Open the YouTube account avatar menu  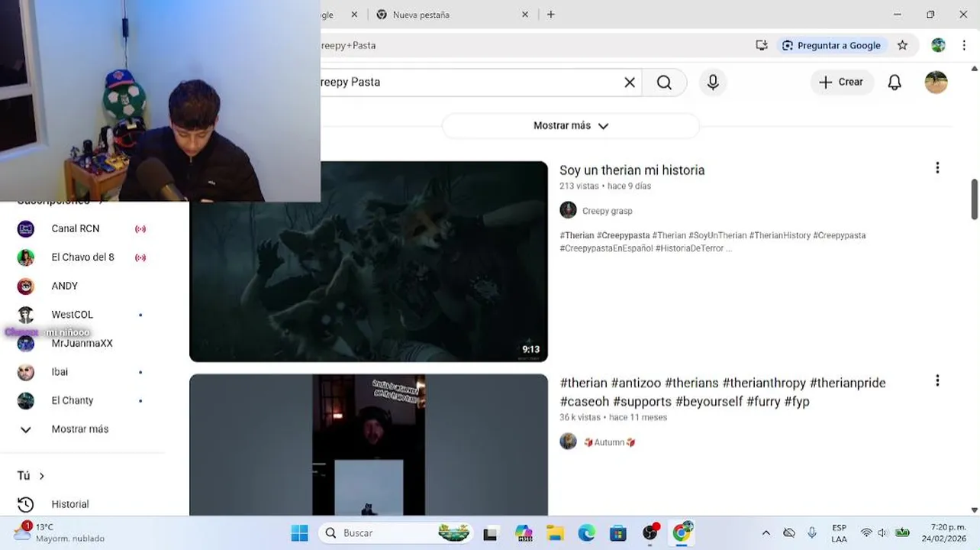(x=936, y=82)
